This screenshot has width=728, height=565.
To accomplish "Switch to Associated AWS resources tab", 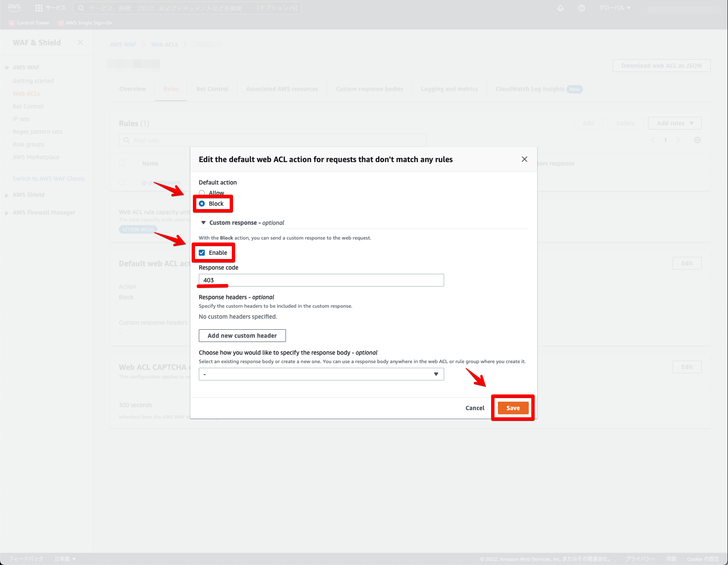I will point(282,89).
